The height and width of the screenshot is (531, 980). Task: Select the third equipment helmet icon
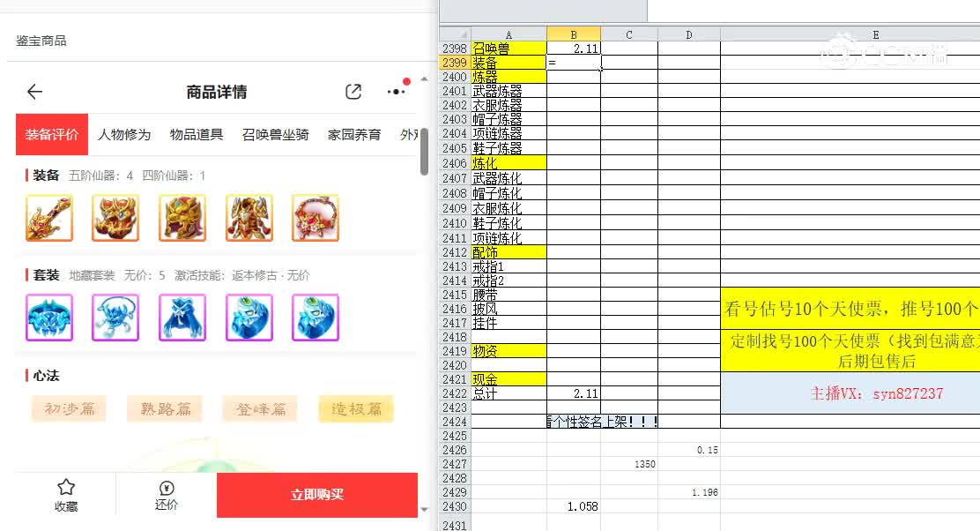pos(182,218)
